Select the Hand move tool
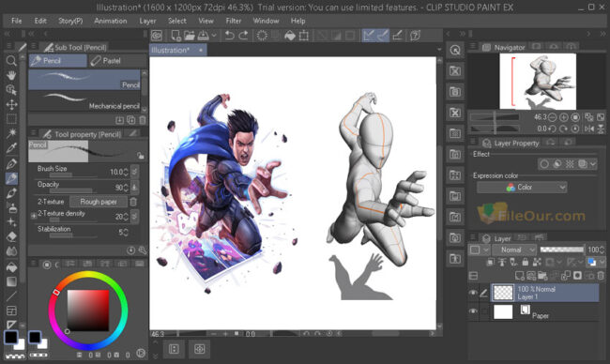 [11, 75]
